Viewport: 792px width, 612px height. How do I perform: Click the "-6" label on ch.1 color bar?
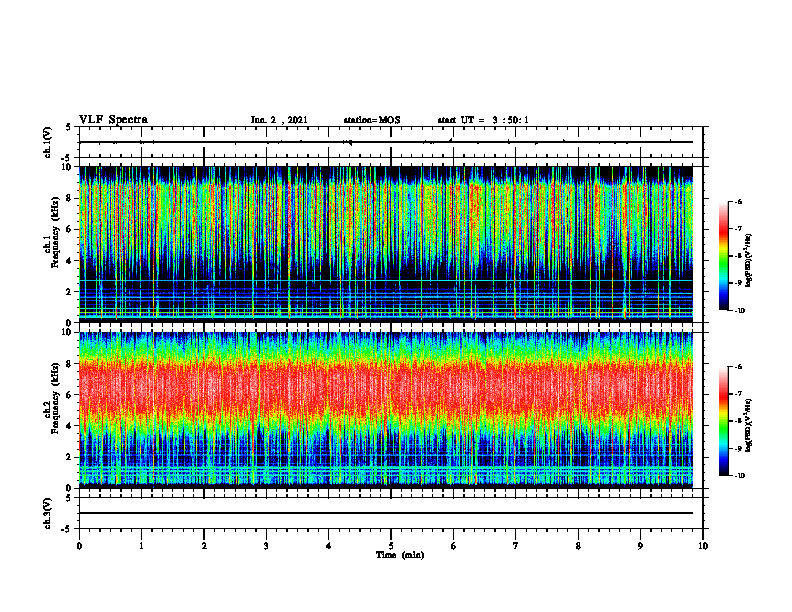pyautogui.click(x=739, y=202)
